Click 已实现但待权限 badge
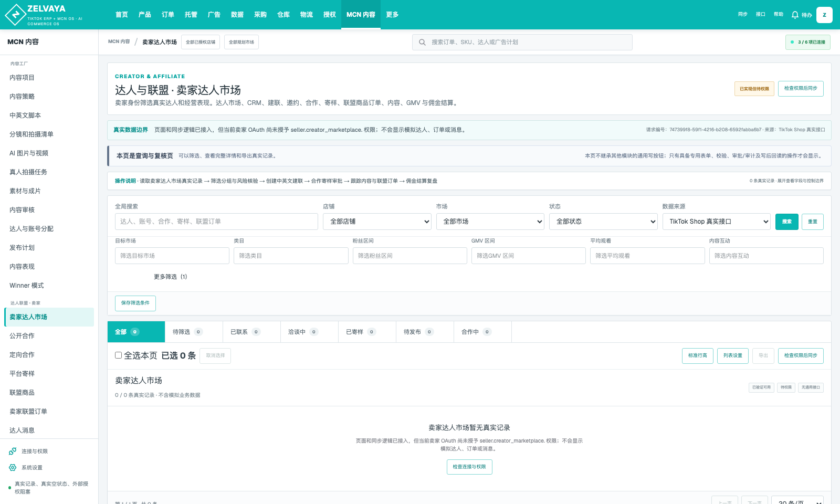The width and height of the screenshot is (840, 504). (754, 89)
